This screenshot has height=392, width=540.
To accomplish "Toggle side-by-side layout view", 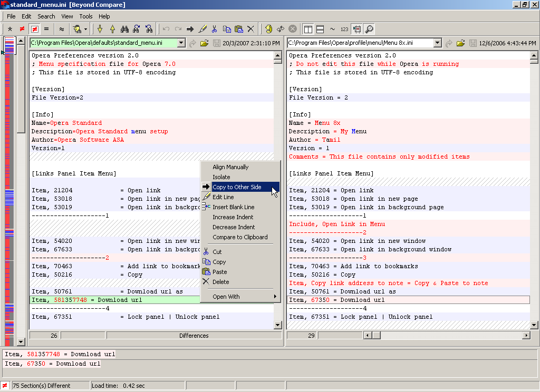I will tap(308, 30).
